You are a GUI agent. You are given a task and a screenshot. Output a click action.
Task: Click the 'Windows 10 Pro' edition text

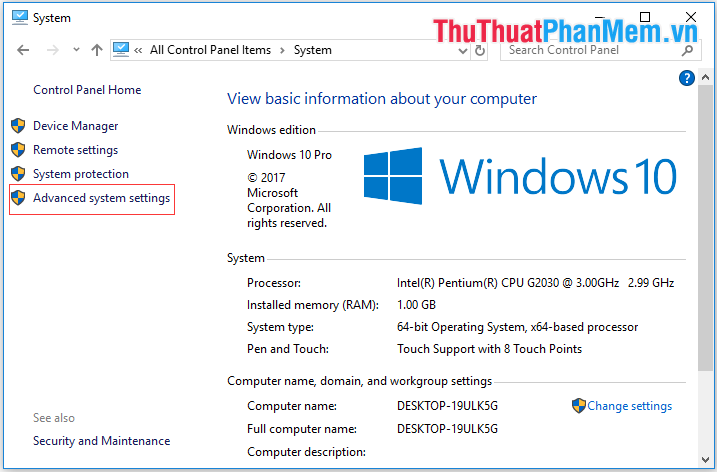tap(289, 155)
